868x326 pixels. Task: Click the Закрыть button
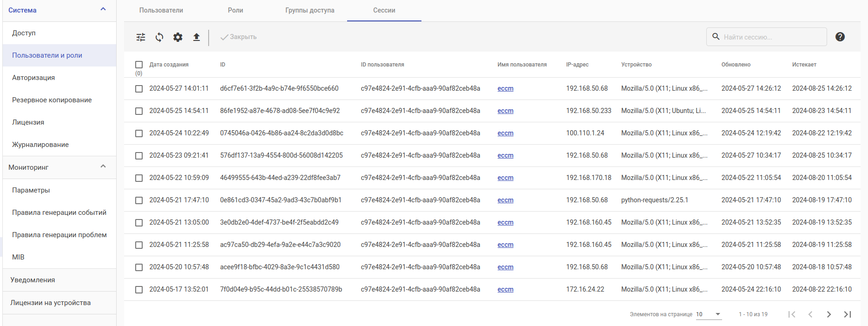[x=238, y=37]
